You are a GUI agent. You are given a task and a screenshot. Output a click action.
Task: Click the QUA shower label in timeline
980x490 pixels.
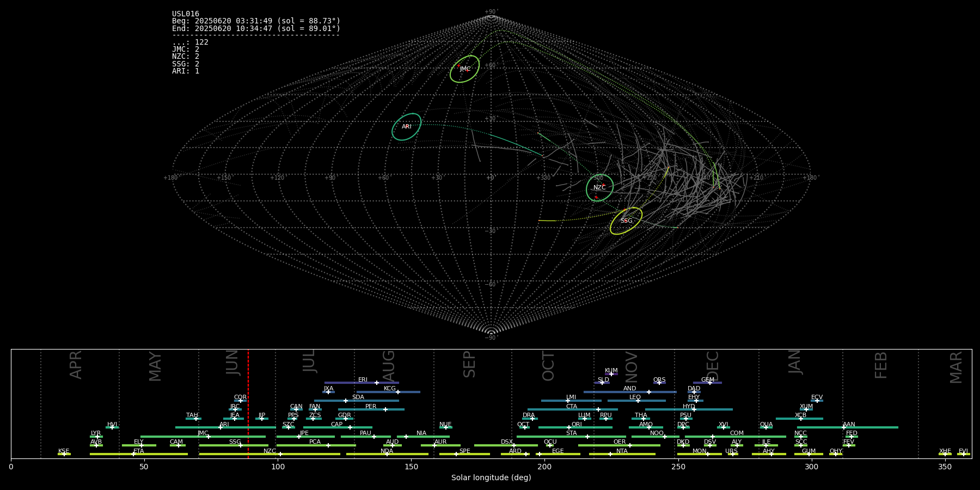[x=766, y=425]
